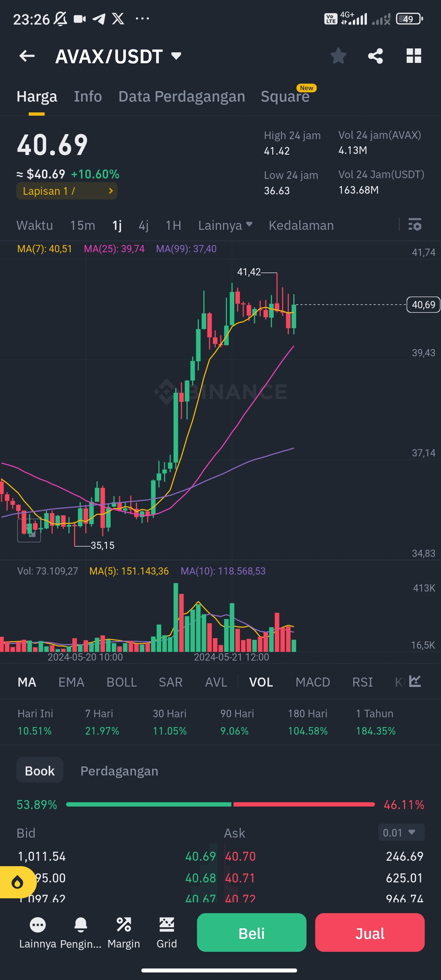Screen dimensions: 441x980
Task: Open chart settings icon
Action: tap(415, 224)
